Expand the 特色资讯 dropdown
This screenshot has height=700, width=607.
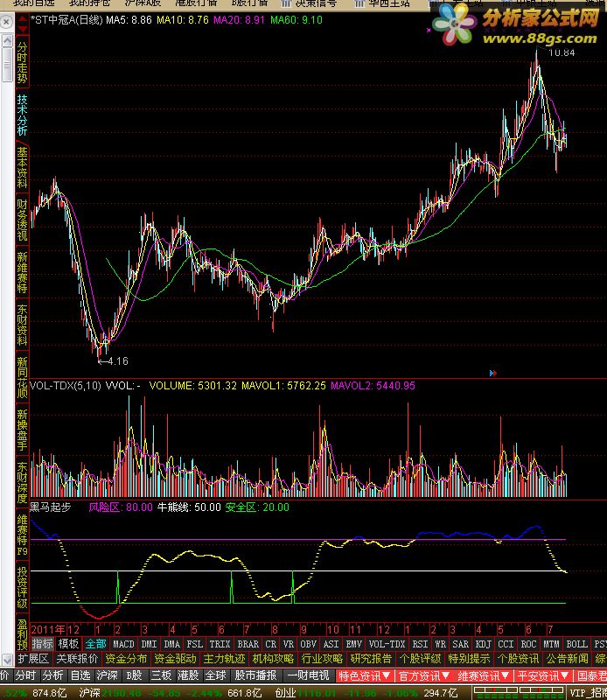point(364,675)
